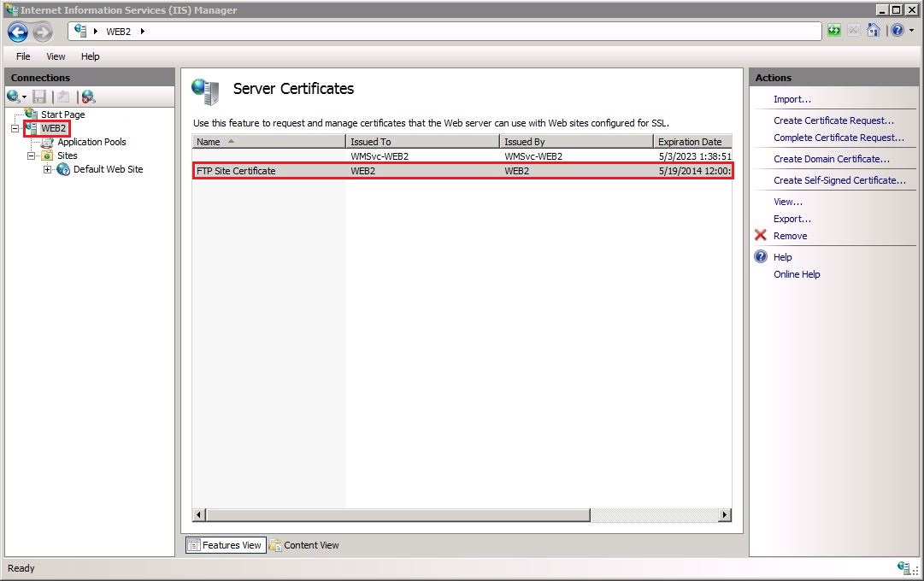Click the Delete Connection globe icon
Image resolution: width=924 pixels, height=581 pixels.
(88, 97)
